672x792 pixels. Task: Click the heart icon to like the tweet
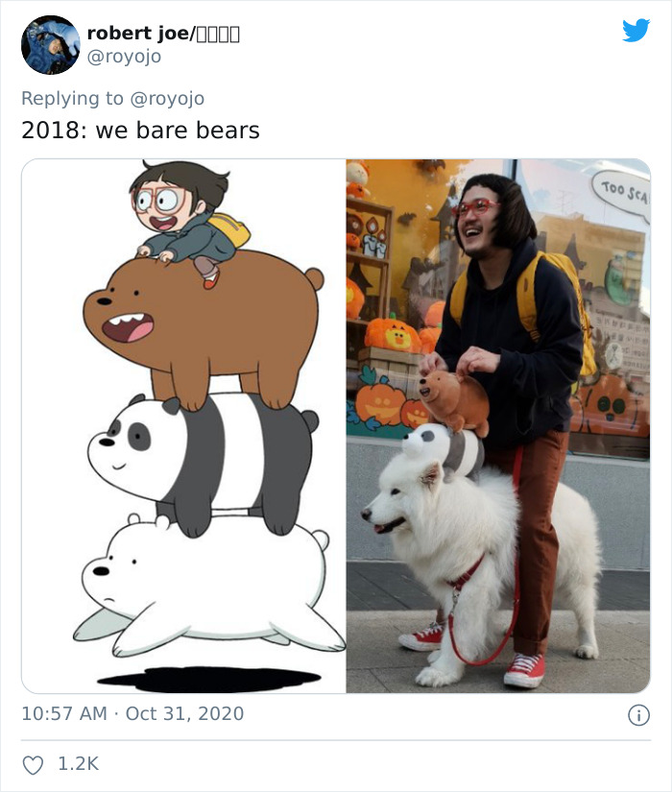pos(35,763)
